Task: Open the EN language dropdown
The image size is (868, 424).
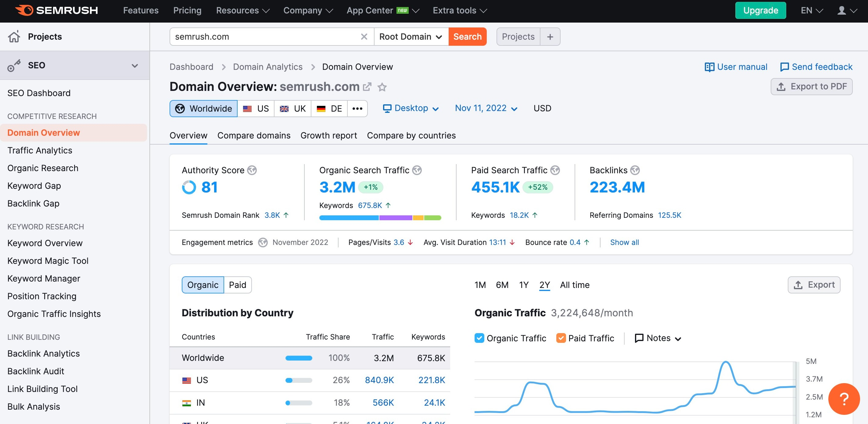Action: click(x=812, y=10)
